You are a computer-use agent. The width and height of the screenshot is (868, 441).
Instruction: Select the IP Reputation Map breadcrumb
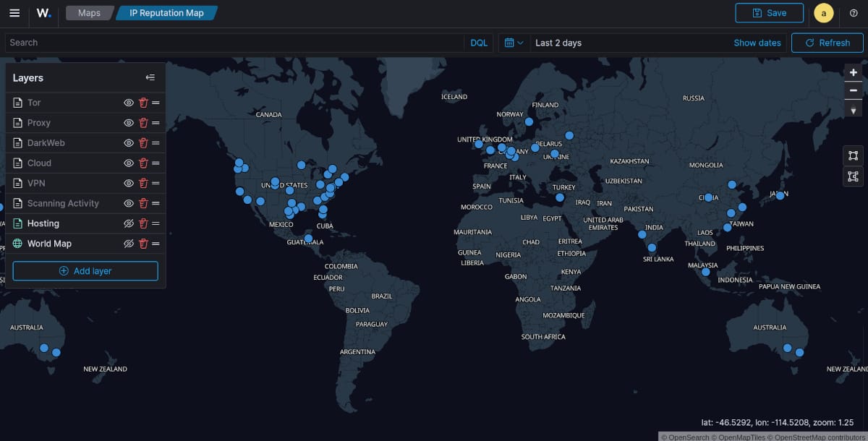click(x=166, y=13)
